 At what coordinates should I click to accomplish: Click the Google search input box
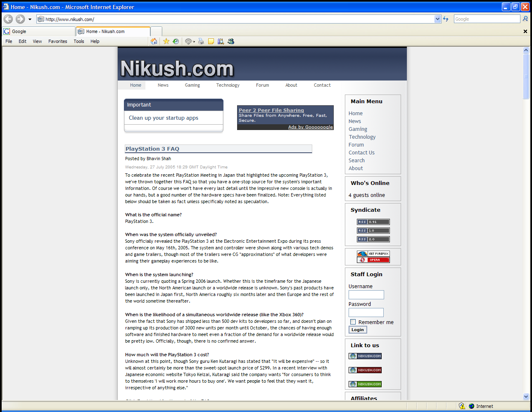coord(487,19)
